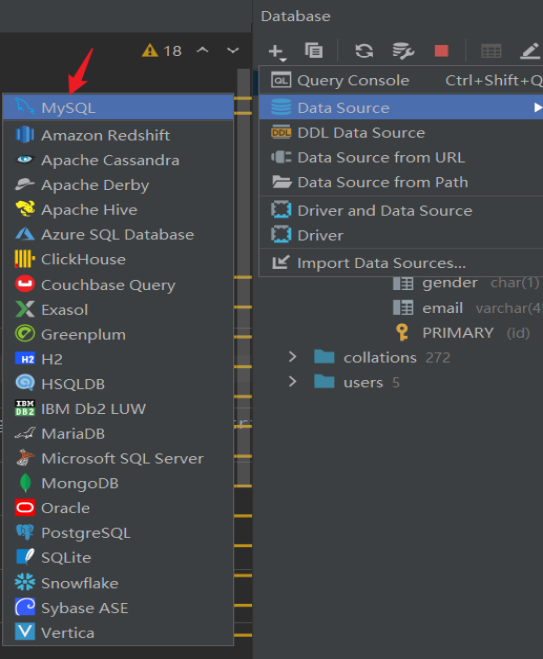Pick IBM Db2 LUW
The height and width of the screenshot is (659, 543).
118,409
